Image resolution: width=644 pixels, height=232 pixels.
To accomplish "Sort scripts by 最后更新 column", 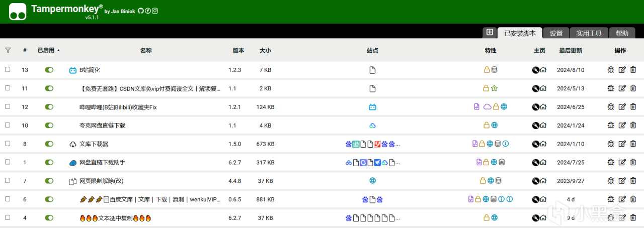I will coord(571,50).
